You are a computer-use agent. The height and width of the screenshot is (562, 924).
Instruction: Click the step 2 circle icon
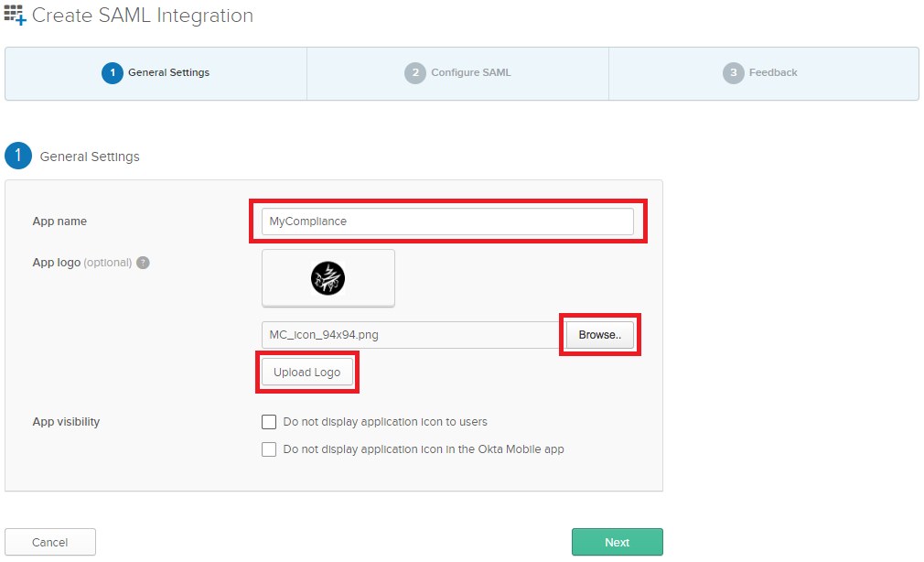pos(414,72)
